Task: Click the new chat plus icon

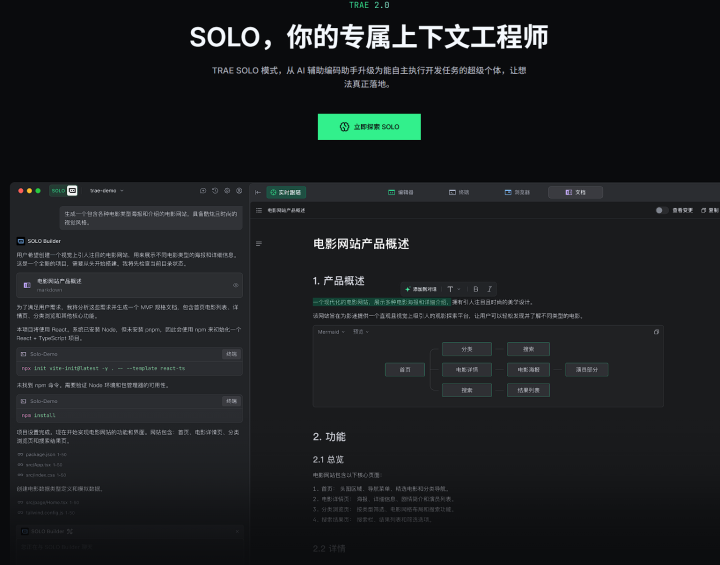Action: click(x=203, y=190)
